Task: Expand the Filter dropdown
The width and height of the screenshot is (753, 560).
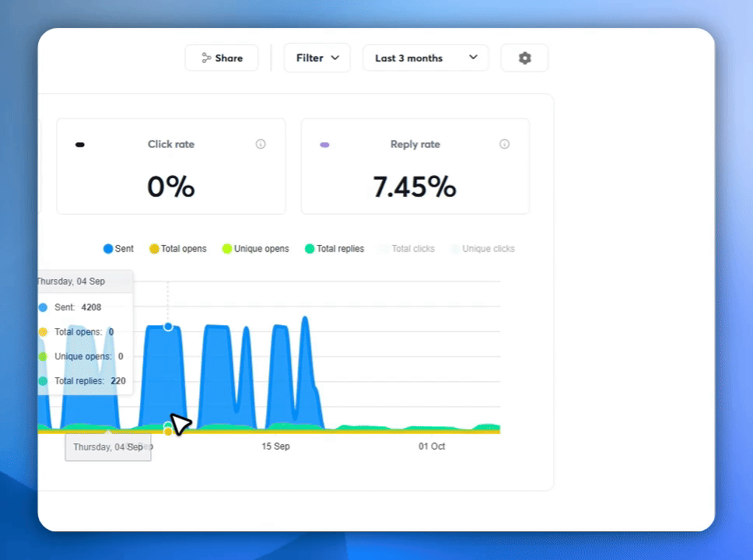Action: tap(317, 58)
